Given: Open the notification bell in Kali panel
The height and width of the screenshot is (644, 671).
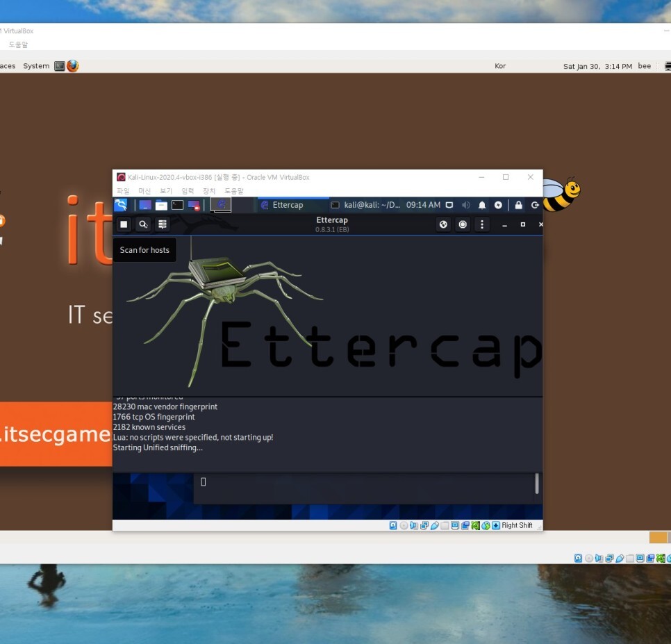Looking at the screenshot, I should click(482, 205).
